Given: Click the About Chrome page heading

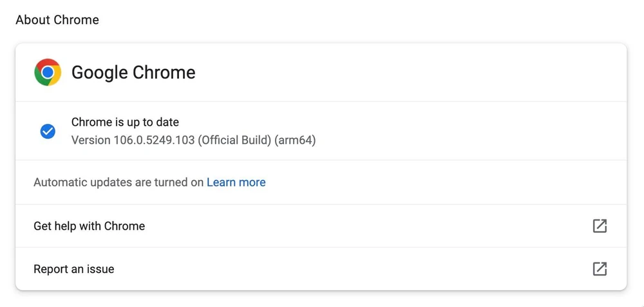Looking at the screenshot, I should [x=57, y=20].
